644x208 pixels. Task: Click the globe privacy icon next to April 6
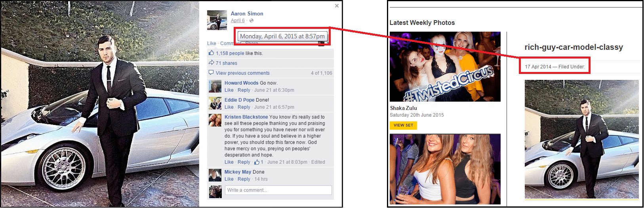point(252,21)
